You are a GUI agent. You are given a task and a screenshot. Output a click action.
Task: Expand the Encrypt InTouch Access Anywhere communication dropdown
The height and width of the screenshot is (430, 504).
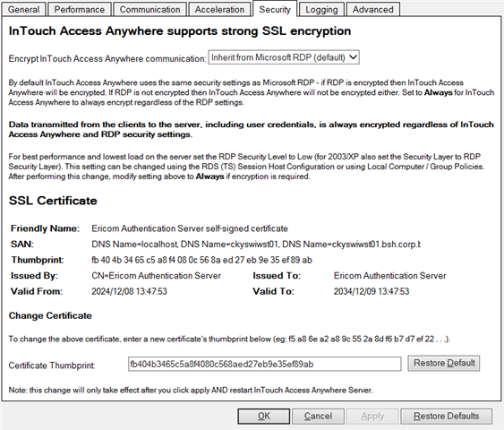pyautogui.click(x=284, y=57)
